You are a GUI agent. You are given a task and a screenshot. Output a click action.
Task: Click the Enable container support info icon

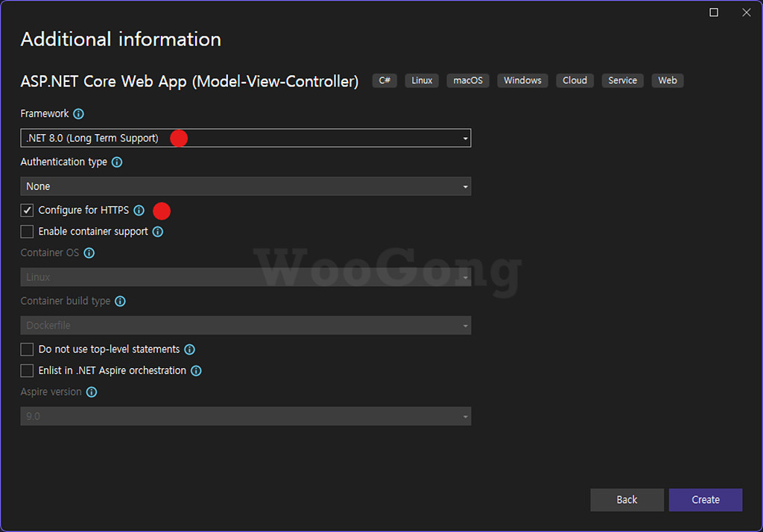coord(158,232)
